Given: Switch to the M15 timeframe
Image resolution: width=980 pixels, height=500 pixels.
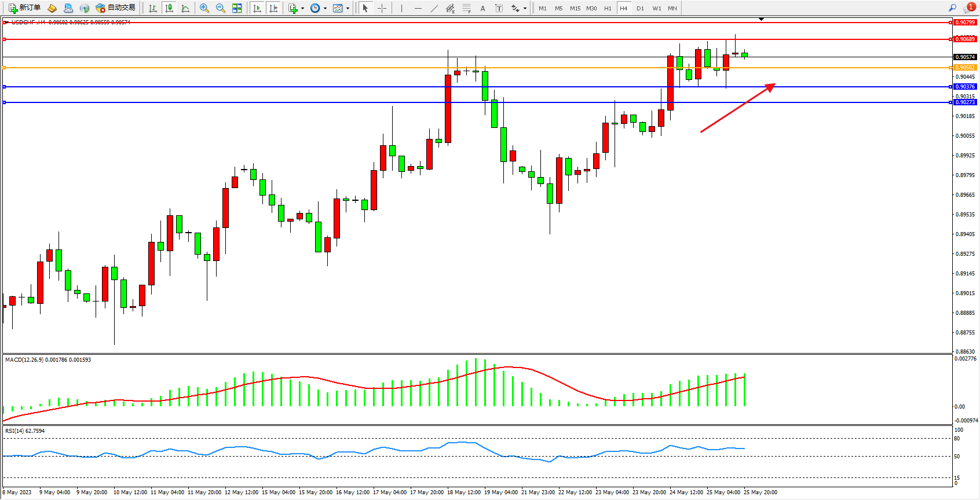Looking at the screenshot, I should [x=575, y=8].
